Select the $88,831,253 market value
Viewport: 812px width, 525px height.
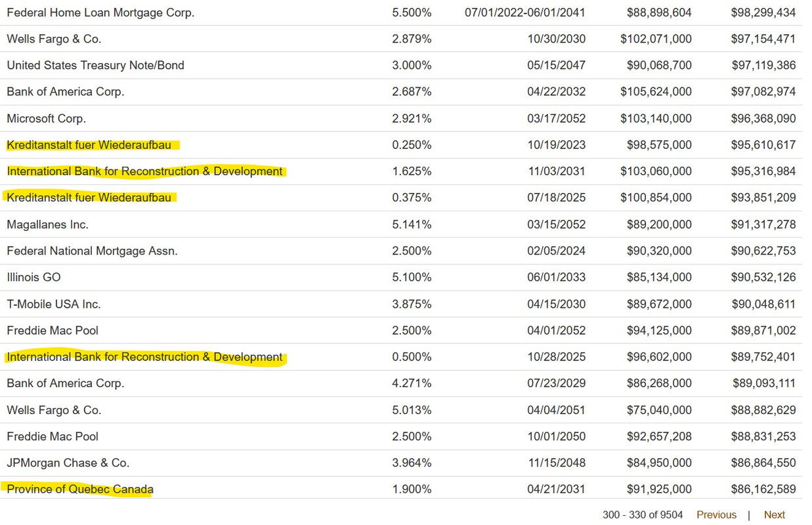coord(763,436)
